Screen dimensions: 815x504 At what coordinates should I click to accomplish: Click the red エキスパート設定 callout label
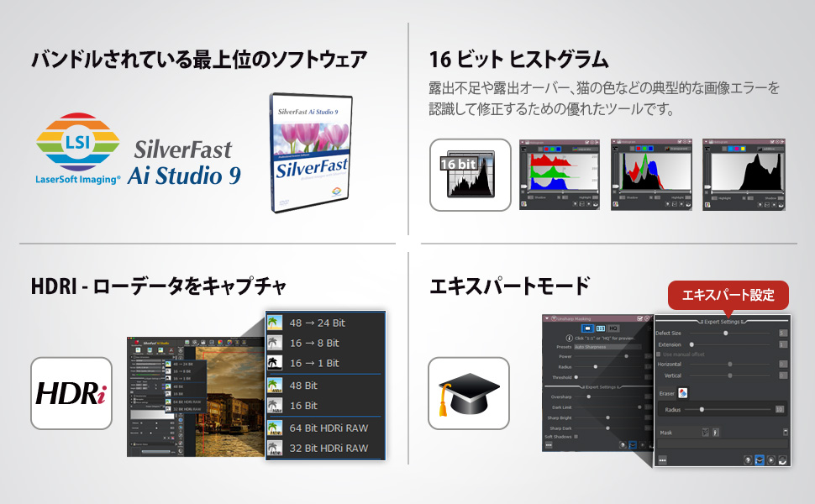(728, 295)
